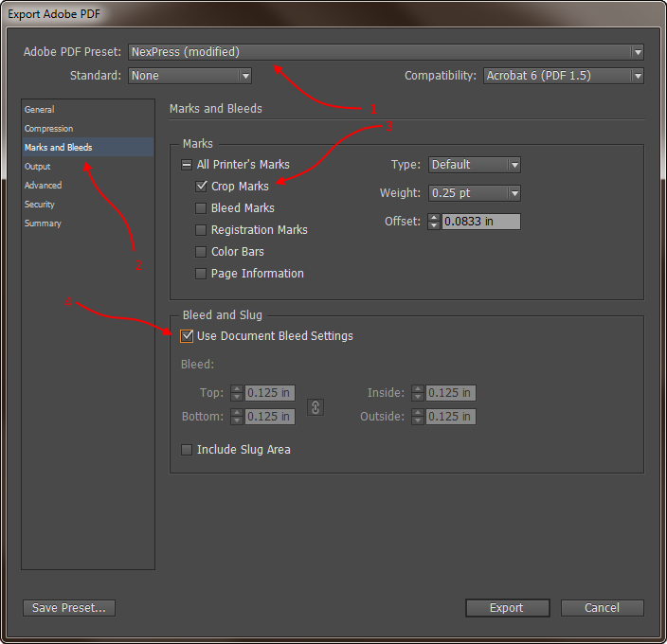Check Include Slug Area option
The image size is (667, 644).
187,450
